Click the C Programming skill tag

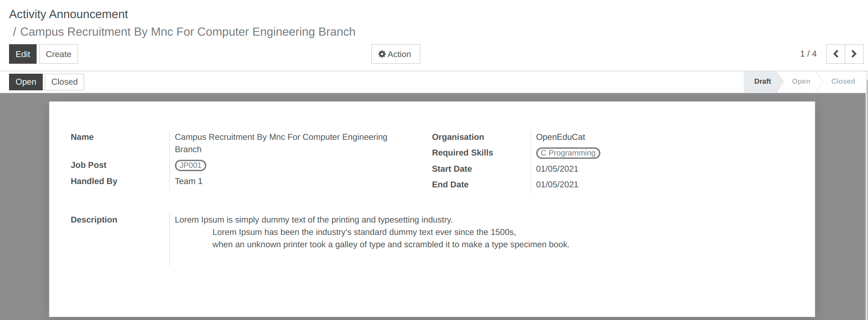tap(568, 153)
